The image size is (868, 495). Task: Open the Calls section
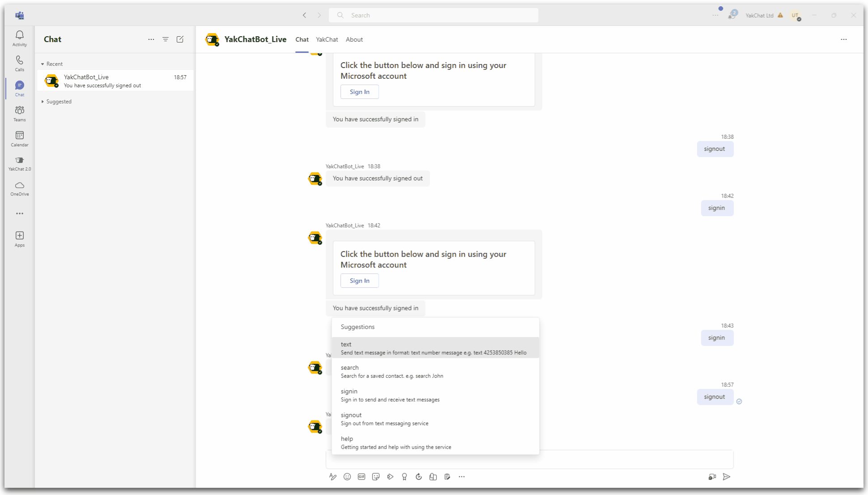click(20, 63)
